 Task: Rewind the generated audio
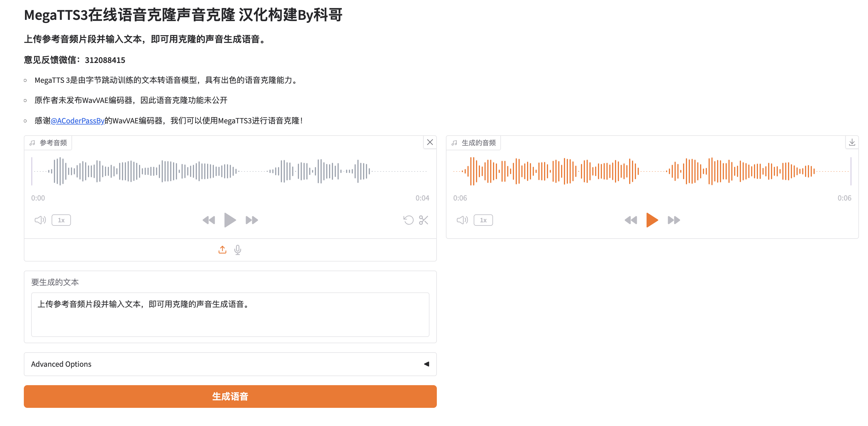click(631, 220)
